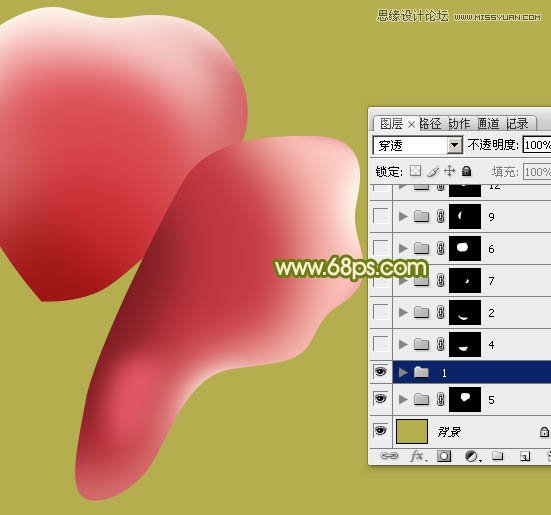Click the 不透明度 label
Screen dimensions: 551x515
(x=493, y=145)
